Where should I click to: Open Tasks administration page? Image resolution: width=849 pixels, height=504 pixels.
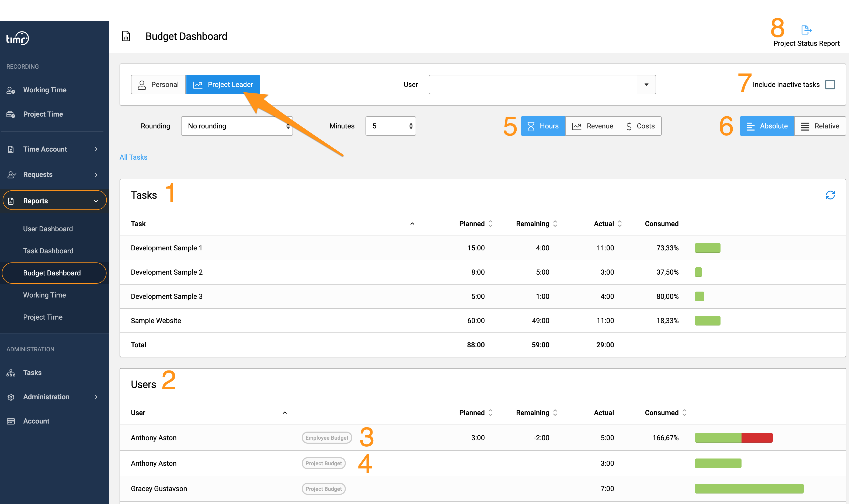pos(32,373)
